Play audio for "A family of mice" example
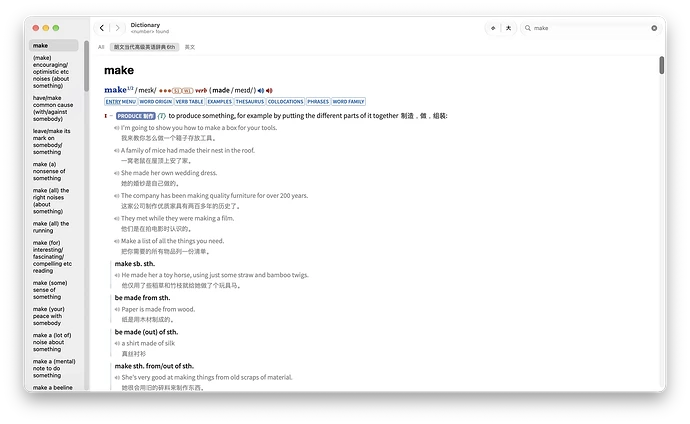The image size is (690, 424). pyautogui.click(x=117, y=150)
